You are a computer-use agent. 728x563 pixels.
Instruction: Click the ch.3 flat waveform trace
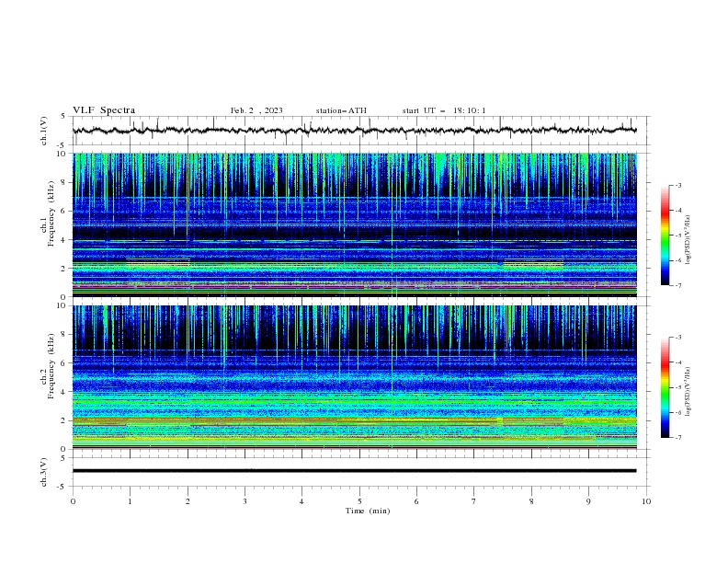pyautogui.click(x=354, y=471)
